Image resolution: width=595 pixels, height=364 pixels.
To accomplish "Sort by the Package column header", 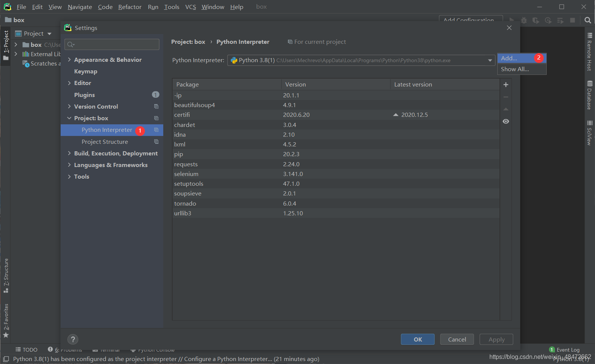I will (x=227, y=84).
